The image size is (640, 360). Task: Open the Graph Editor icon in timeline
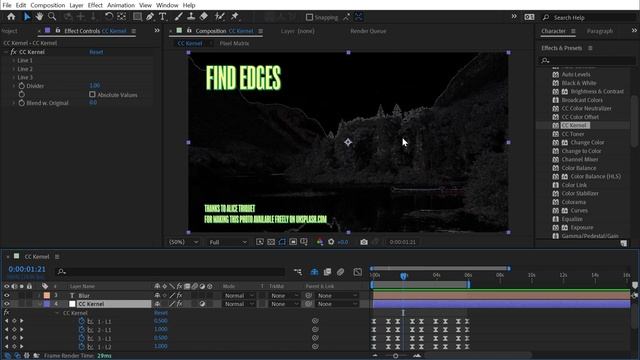[x=358, y=272]
